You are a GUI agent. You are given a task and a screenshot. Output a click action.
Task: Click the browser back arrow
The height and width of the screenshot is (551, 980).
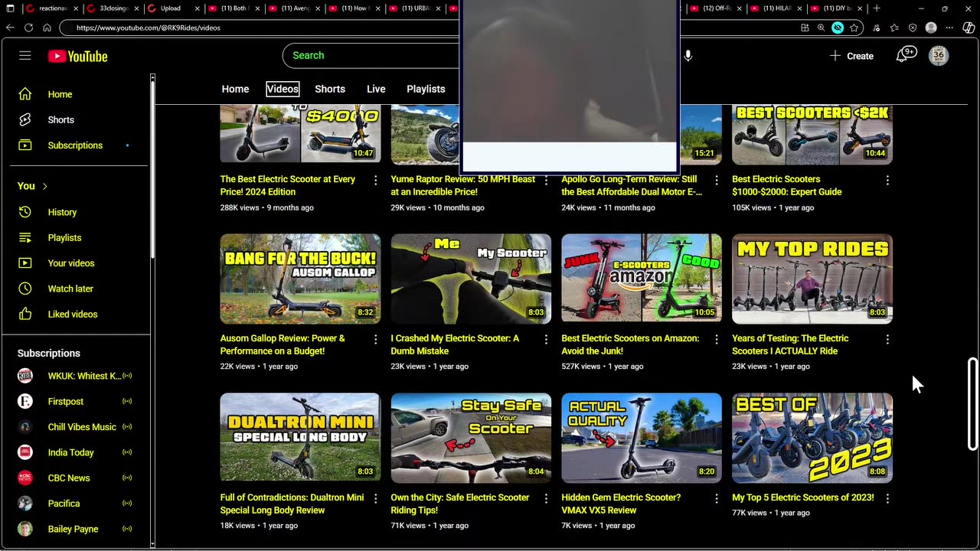tap(10, 28)
